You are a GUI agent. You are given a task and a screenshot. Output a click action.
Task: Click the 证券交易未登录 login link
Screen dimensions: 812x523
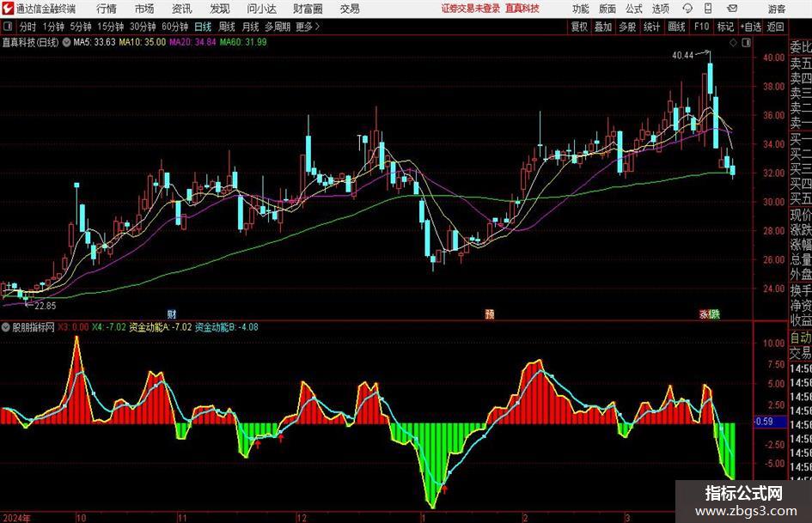point(471,9)
